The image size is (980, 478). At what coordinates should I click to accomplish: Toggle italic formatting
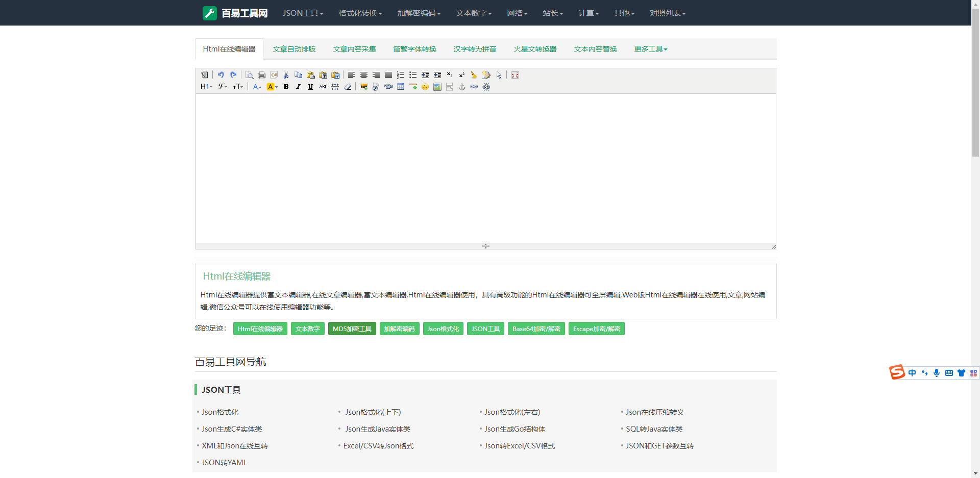point(299,87)
